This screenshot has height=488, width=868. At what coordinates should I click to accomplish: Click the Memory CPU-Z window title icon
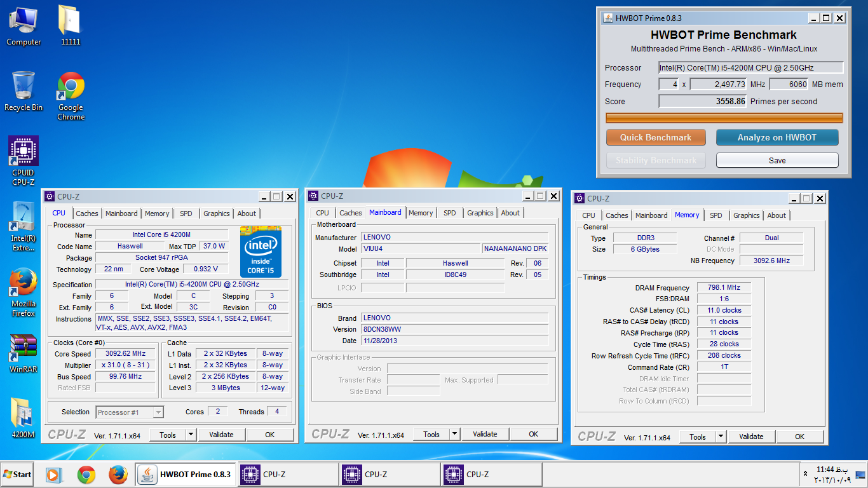(579, 199)
